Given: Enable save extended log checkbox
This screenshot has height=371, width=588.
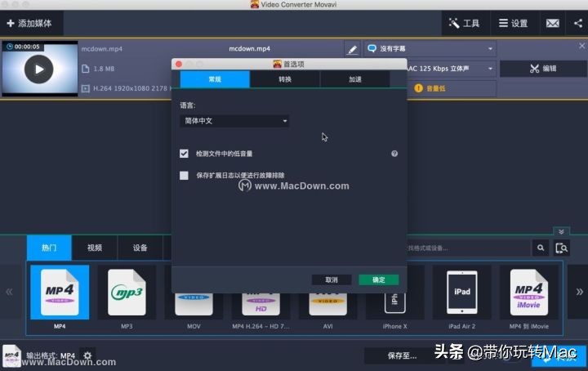Looking at the screenshot, I should pyautogui.click(x=184, y=175).
